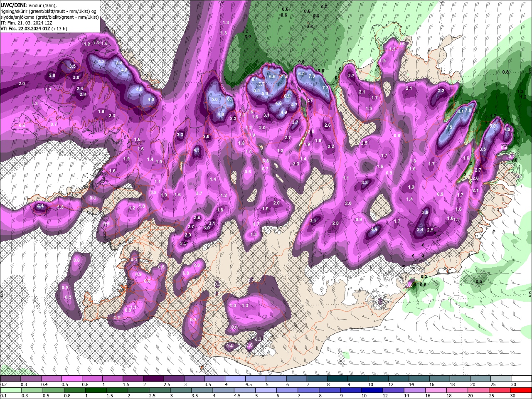Click the 4.2 precipitation value on the map
Viewport: 532px width, 399px height.
(x=507, y=129)
